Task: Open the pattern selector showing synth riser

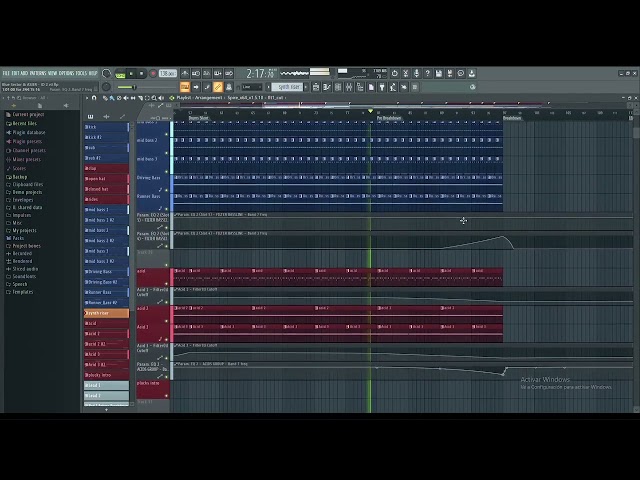Action: pyautogui.click(x=288, y=87)
